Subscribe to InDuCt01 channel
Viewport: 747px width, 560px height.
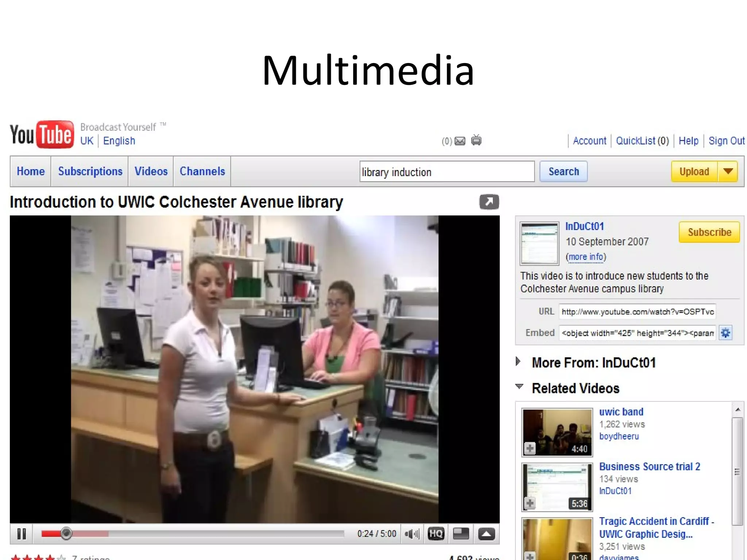click(709, 232)
